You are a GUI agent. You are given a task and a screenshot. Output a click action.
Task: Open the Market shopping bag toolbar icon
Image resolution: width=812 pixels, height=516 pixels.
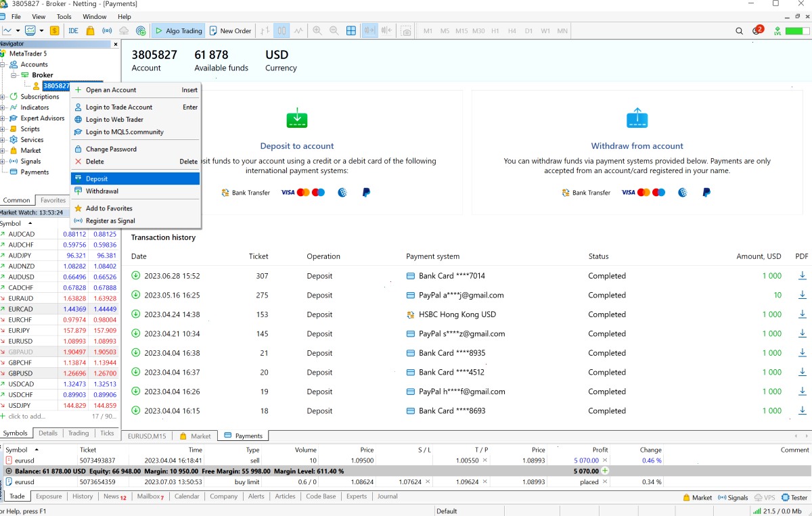pyautogui.click(x=90, y=30)
